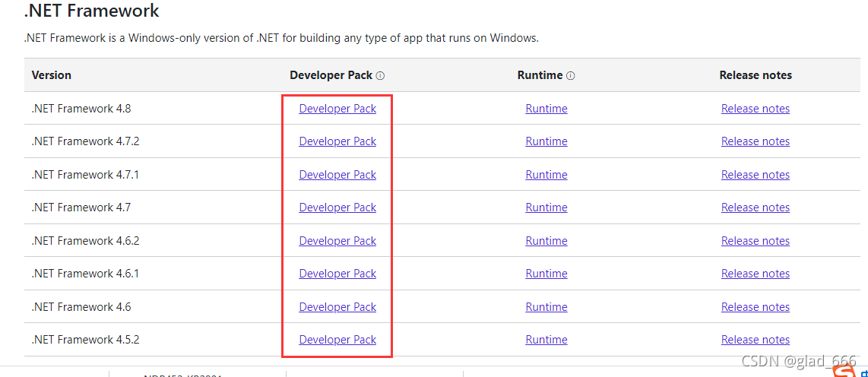Image resolution: width=868 pixels, height=377 pixels.
Task: Download the .NET Framework 4.8 Runtime
Action: point(546,109)
